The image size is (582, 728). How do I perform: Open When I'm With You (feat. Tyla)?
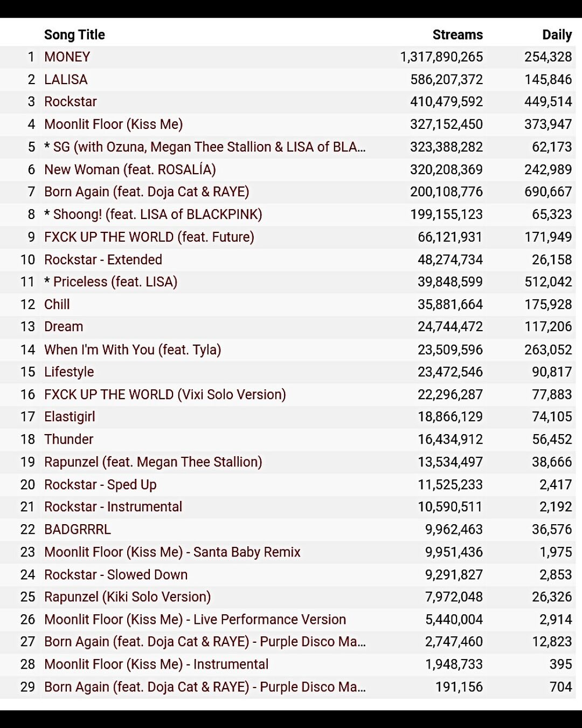(133, 350)
